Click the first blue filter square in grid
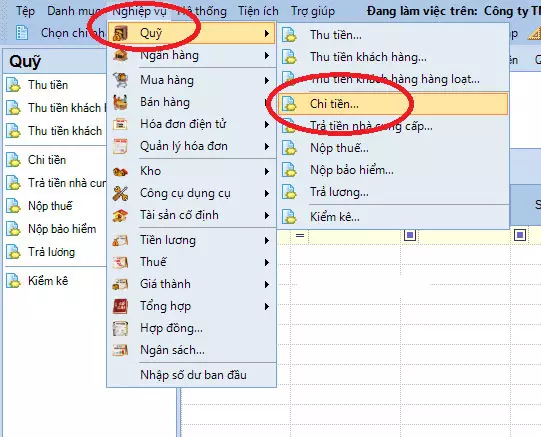541x437 pixels. coord(410,235)
